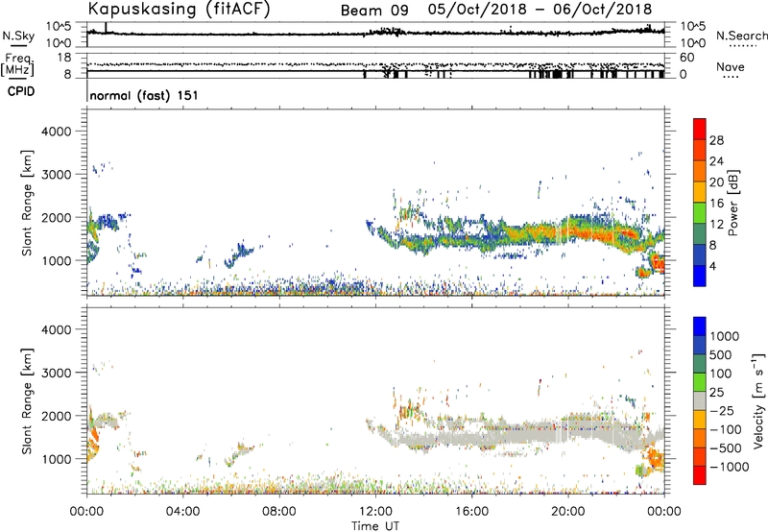Viewport: 768px width, 532px height.
Task: Click the '16:00' time tick label
Action: tap(471, 512)
